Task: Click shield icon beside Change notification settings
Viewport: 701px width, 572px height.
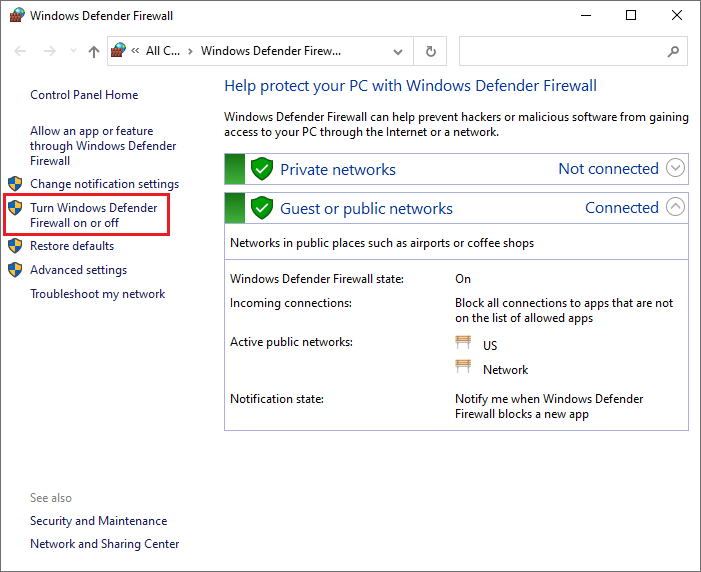Action: coord(15,183)
